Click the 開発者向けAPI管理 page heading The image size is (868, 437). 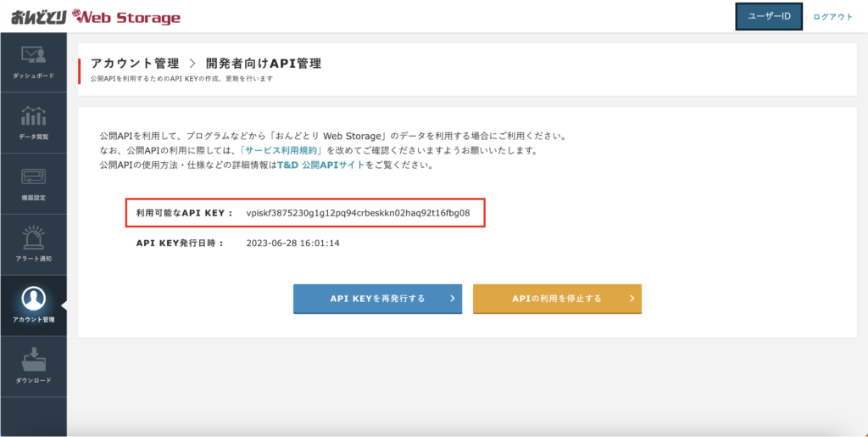[264, 64]
